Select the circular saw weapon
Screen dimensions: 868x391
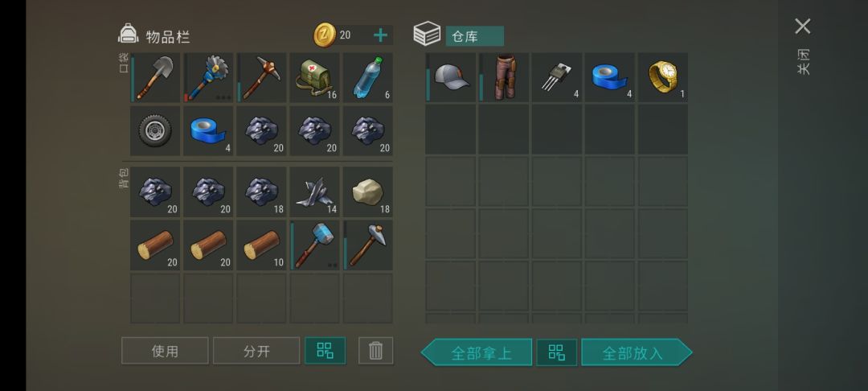click(x=208, y=77)
